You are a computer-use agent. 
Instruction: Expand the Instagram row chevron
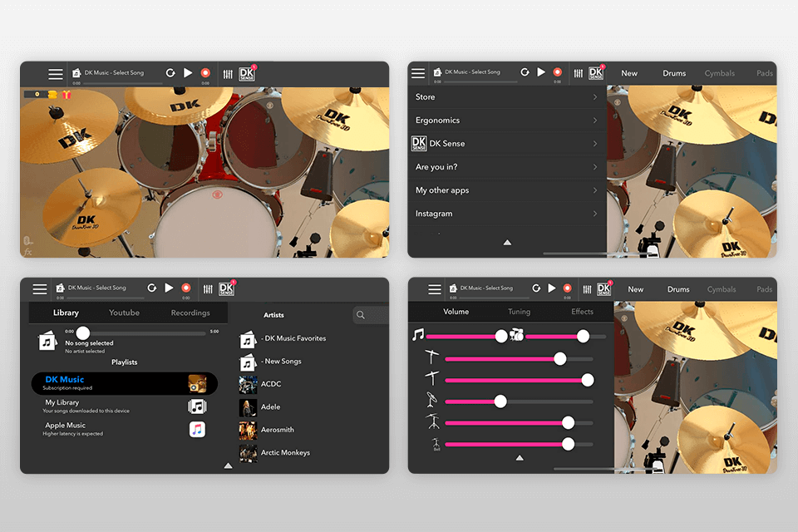[595, 214]
